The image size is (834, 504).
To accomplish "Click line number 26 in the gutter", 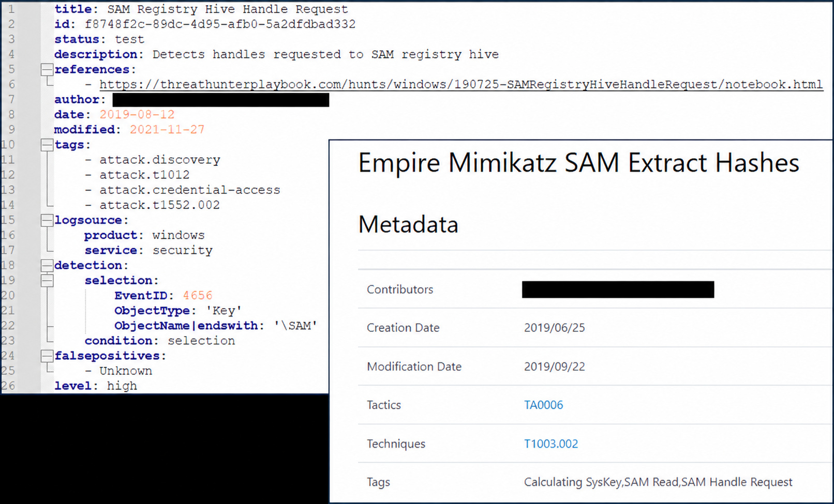I will coord(8,386).
